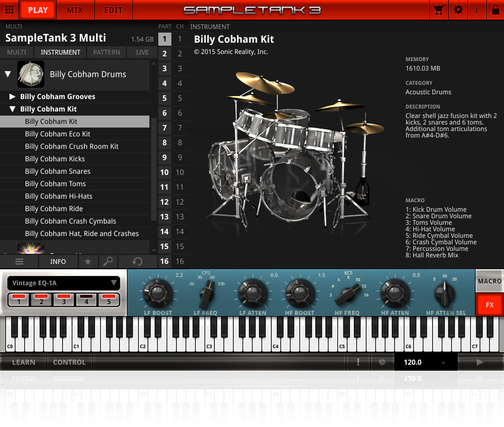Toggle effect slot 2
The image size is (504, 427).
pyautogui.click(x=41, y=299)
